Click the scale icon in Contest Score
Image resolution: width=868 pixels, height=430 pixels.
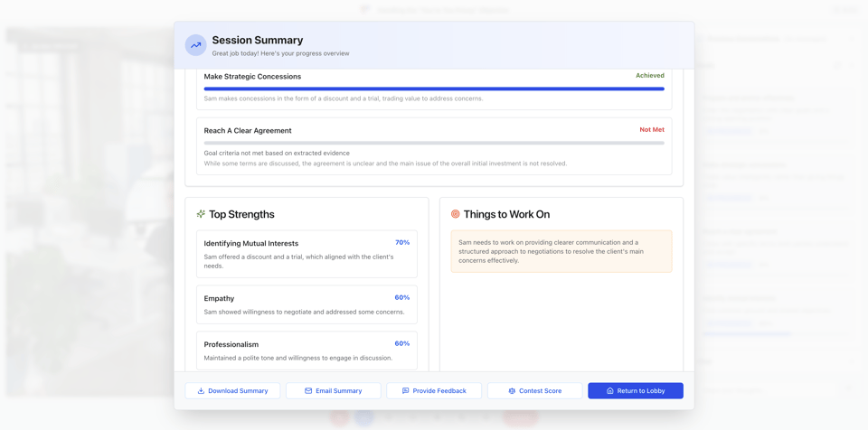pos(512,391)
